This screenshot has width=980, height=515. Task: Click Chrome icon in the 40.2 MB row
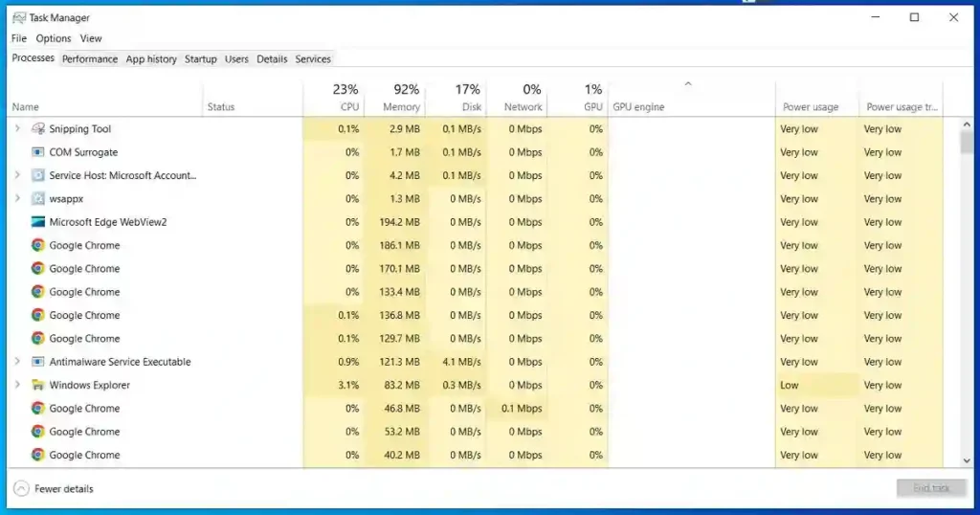(x=38, y=455)
